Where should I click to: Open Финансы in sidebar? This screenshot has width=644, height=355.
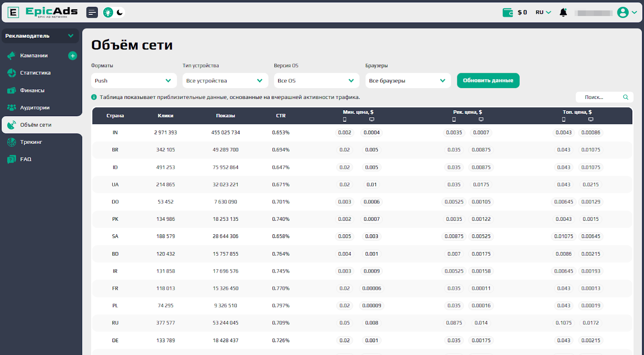(x=32, y=90)
